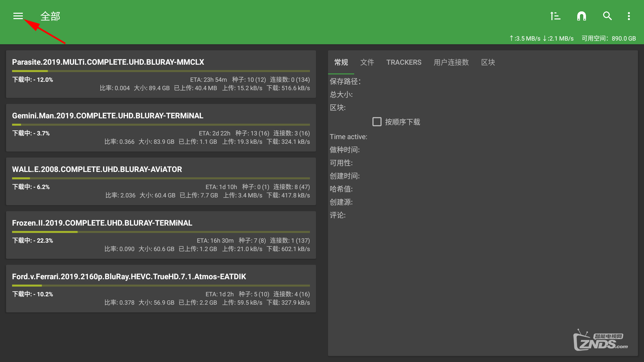Click the 评论 label
This screenshot has height=362, width=644.
pyautogui.click(x=337, y=215)
